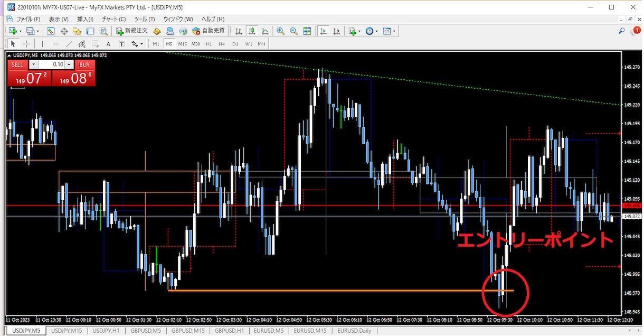The width and height of the screenshot is (644, 336).
Task: Increase lot volume with up arrow
Action: tap(69, 64)
